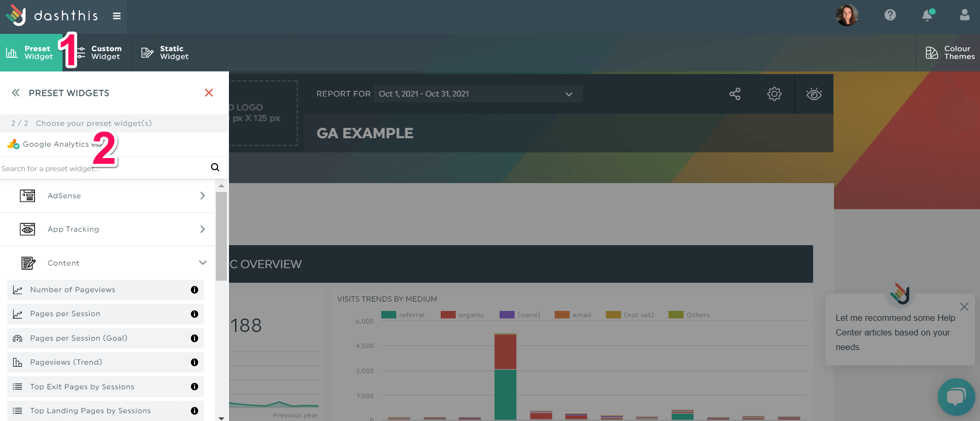Click the search magnifier icon
The image size is (980, 421).
coord(215,167)
